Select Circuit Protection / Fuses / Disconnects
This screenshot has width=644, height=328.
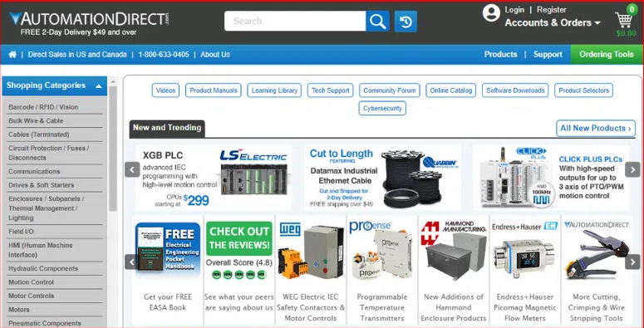(x=48, y=153)
